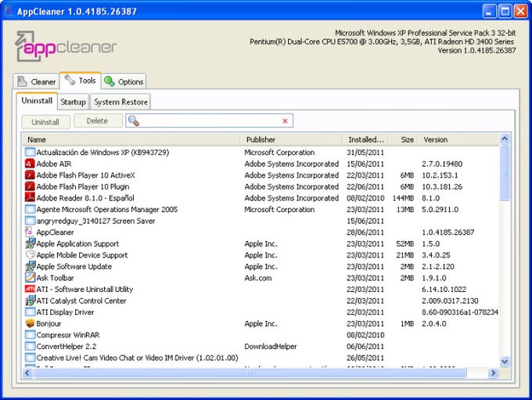Click publisher 'Ask.com'

pos(258,278)
